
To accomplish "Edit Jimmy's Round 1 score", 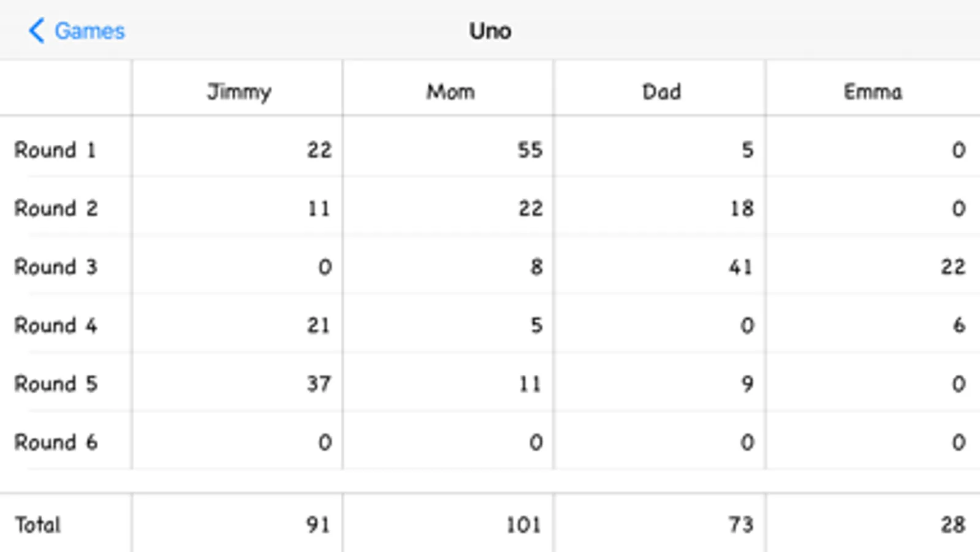I will 319,150.
